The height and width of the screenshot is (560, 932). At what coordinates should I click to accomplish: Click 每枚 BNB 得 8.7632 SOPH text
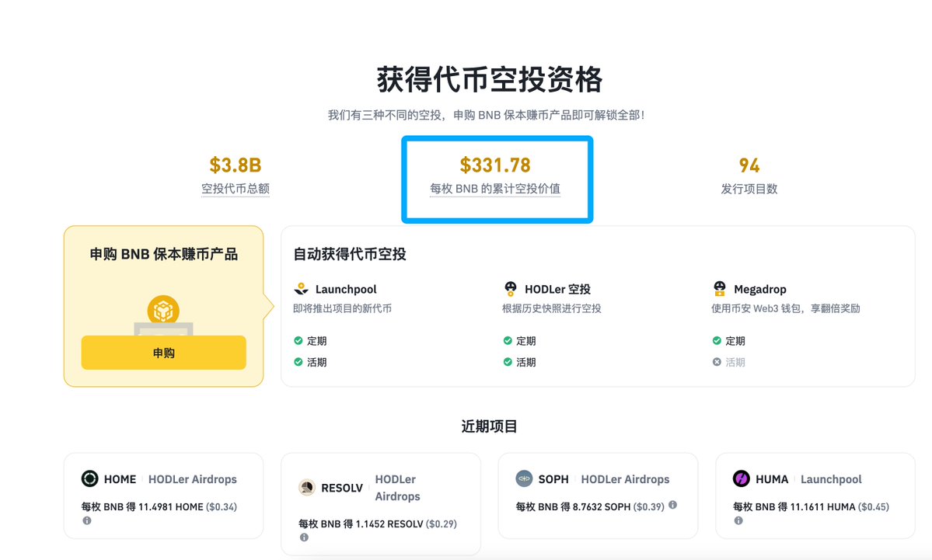click(x=574, y=506)
